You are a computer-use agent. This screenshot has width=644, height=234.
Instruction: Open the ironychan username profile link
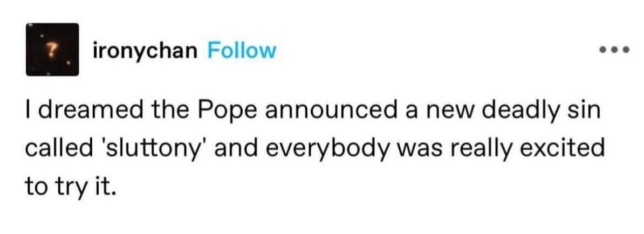pyautogui.click(x=146, y=51)
